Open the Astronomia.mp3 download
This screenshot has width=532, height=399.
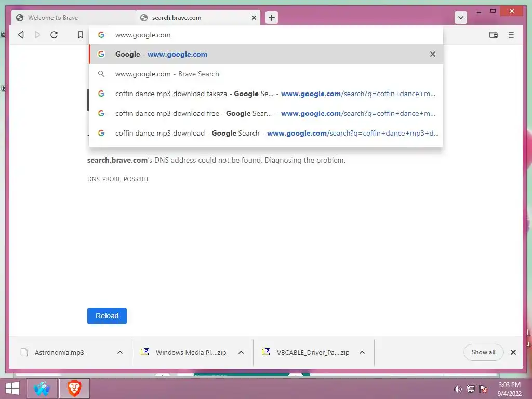59,353
